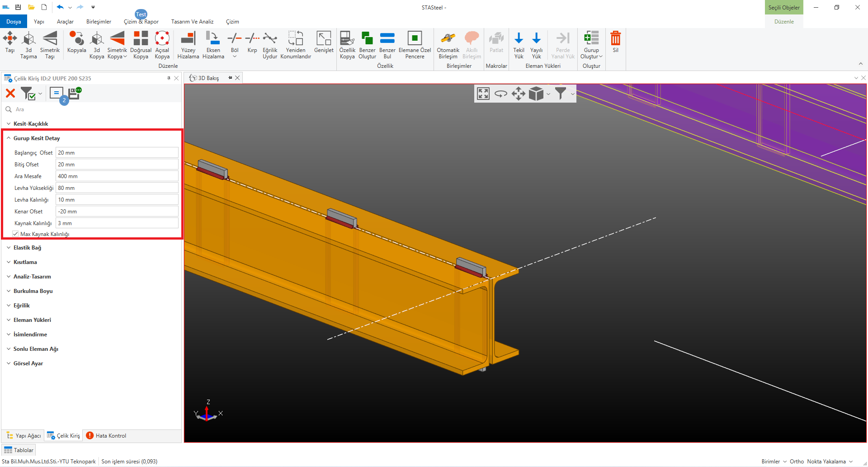Click the Tablolar button
This screenshot has width=868, height=467.
tap(19, 450)
